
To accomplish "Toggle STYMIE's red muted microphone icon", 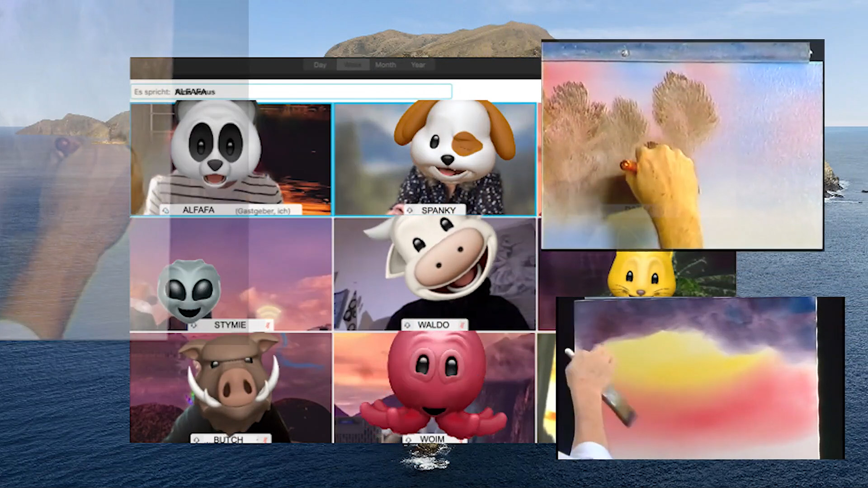I will (267, 325).
